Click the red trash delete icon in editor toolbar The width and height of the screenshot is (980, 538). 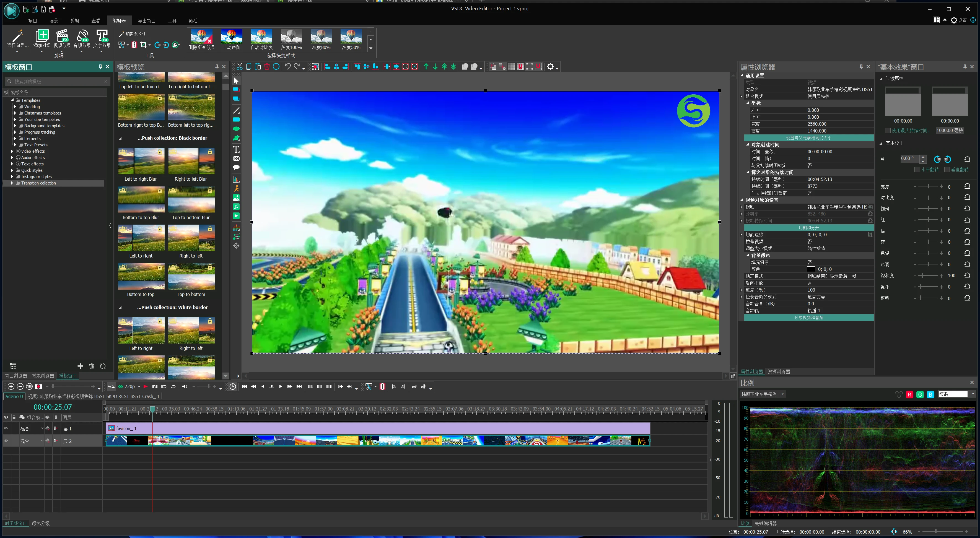point(267,67)
